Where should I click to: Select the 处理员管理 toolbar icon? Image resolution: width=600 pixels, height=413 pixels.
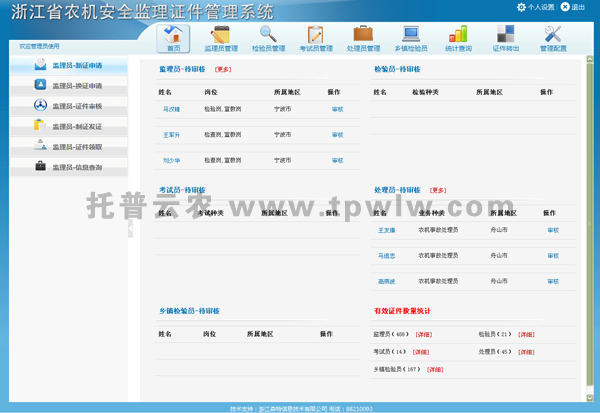click(363, 38)
